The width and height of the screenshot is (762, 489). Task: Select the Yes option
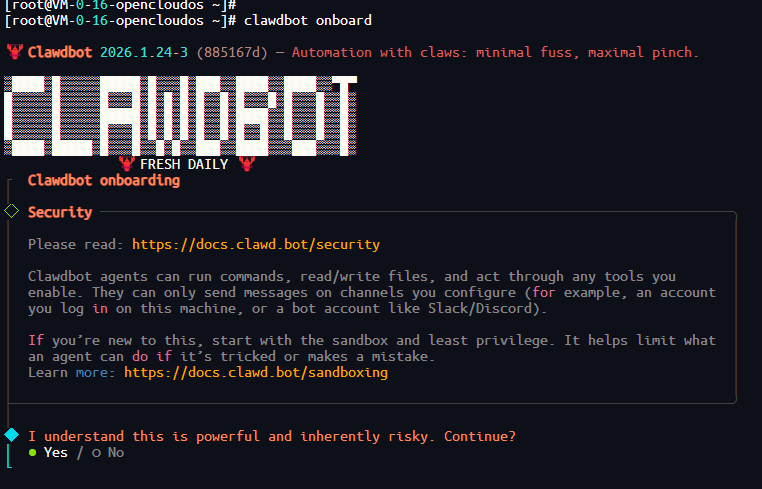pyautogui.click(x=48, y=453)
